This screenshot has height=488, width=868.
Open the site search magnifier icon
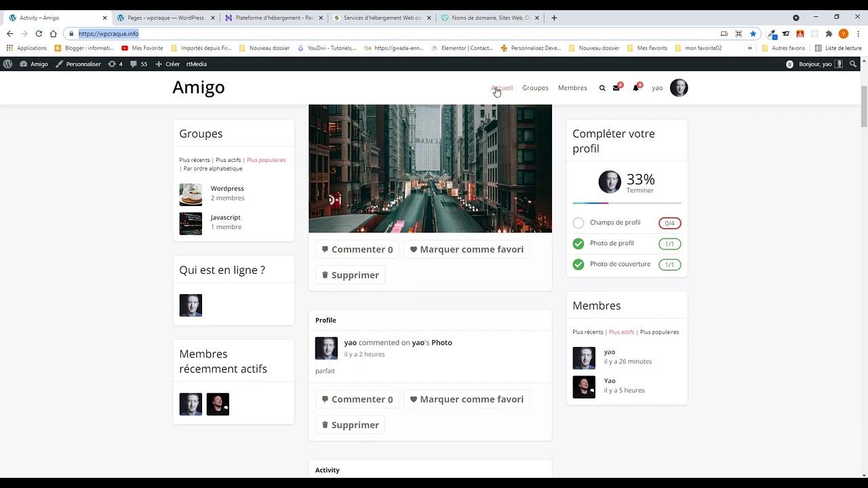[601, 88]
